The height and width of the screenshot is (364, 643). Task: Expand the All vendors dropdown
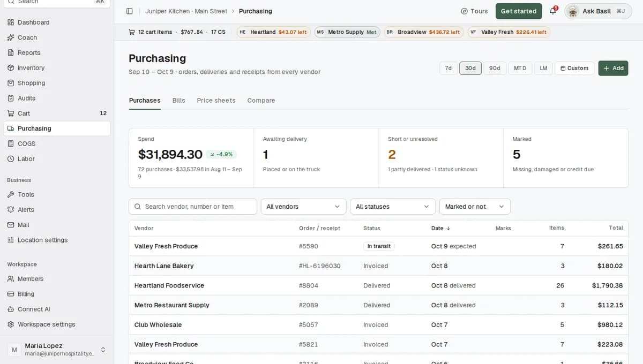(x=304, y=207)
